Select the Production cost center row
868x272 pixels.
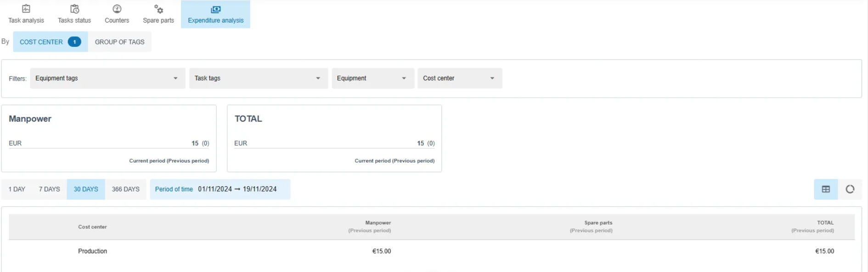[432, 251]
